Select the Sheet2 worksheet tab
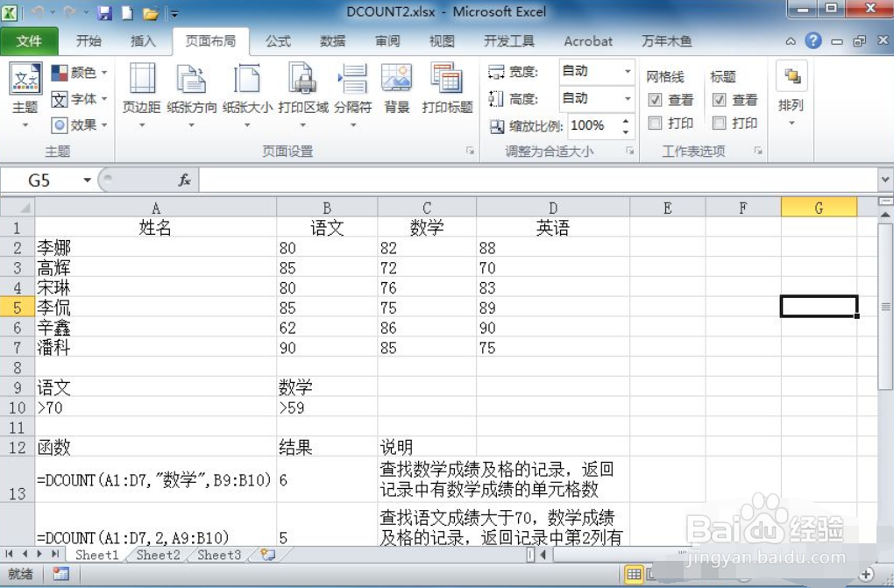This screenshot has width=894, height=588. 157,555
